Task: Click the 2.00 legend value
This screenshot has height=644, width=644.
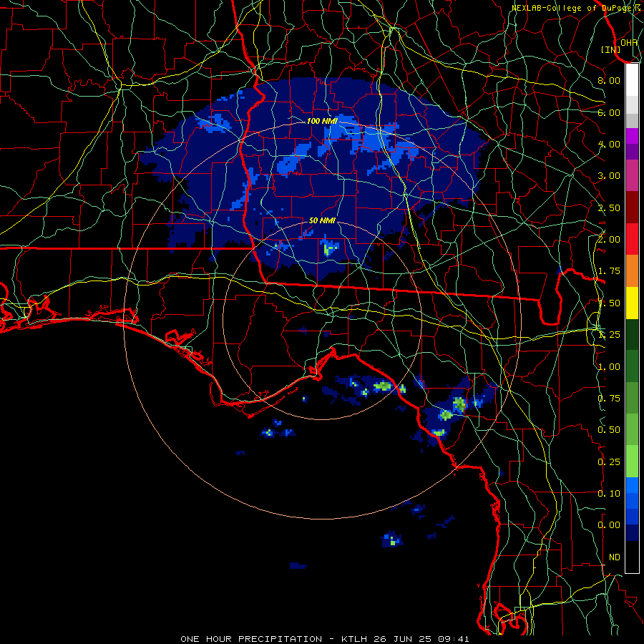Action: tap(609, 240)
